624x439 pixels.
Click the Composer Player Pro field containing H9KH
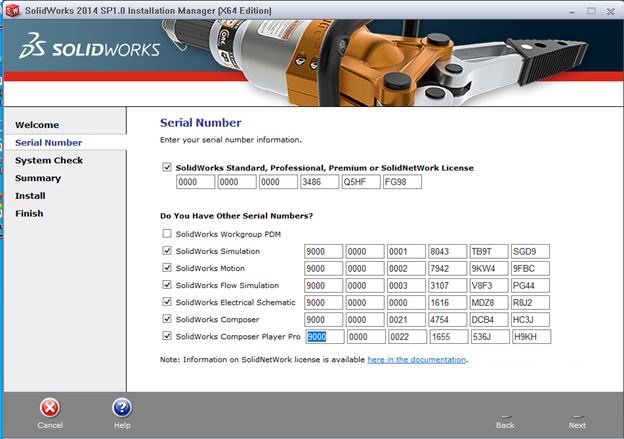pyautogui.click(x=532, y=337)
